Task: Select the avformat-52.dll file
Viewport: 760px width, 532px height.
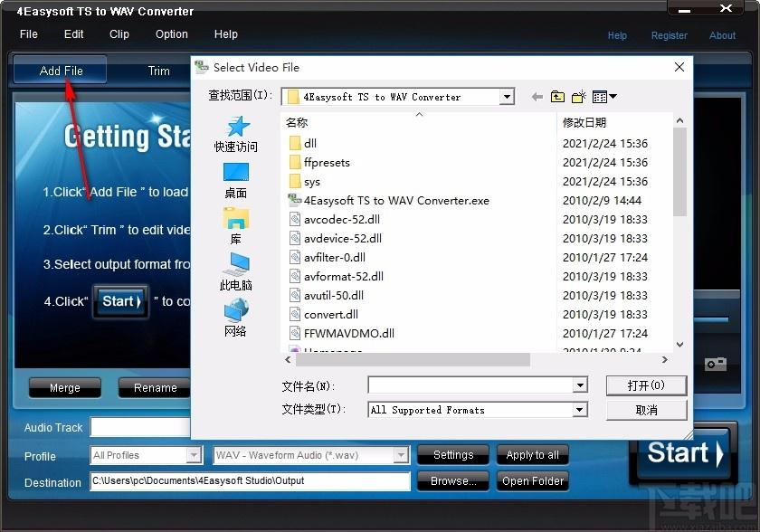Action: [x=337, y=277]
